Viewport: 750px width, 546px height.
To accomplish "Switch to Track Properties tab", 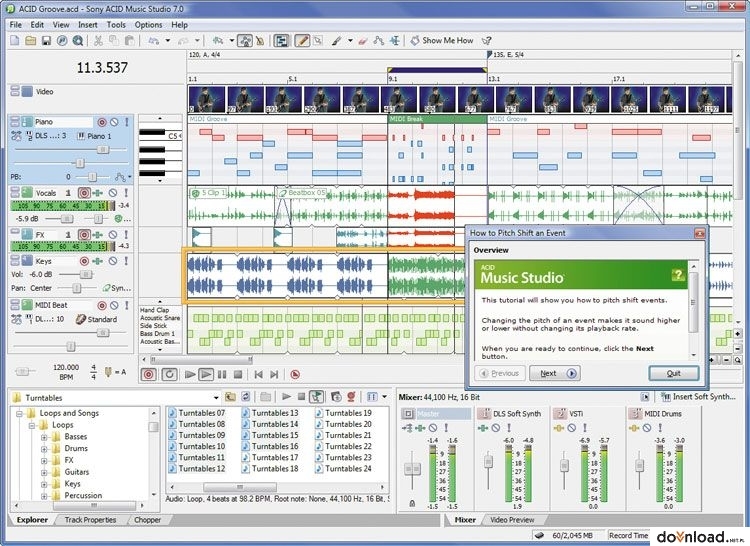I will [x=90, y=520].
